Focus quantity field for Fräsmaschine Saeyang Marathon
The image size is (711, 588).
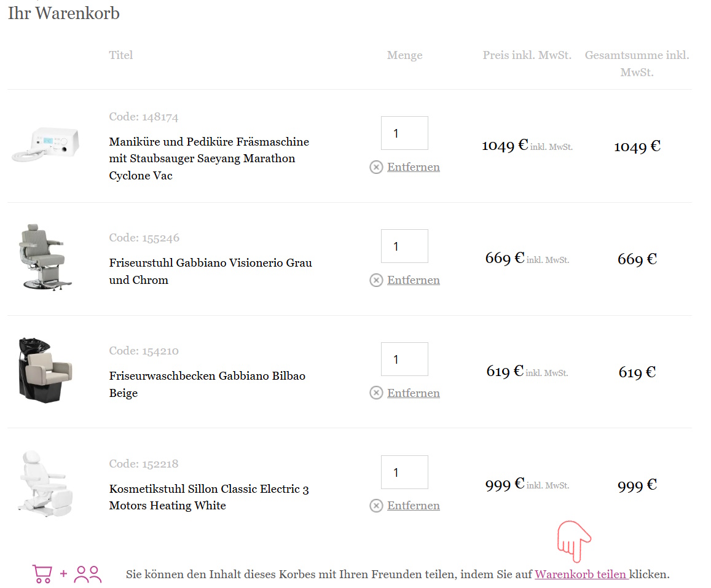(404, 133)
